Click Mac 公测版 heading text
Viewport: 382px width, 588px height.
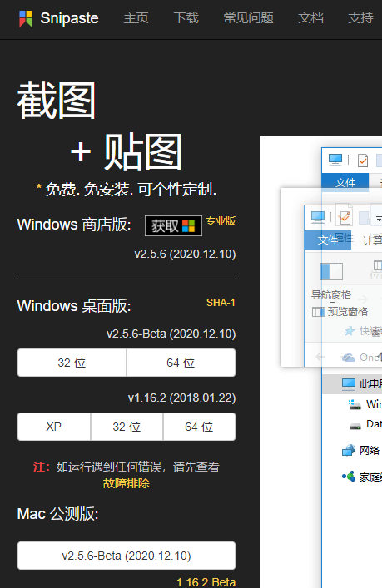pyautogui.click(x=57, y=514)
